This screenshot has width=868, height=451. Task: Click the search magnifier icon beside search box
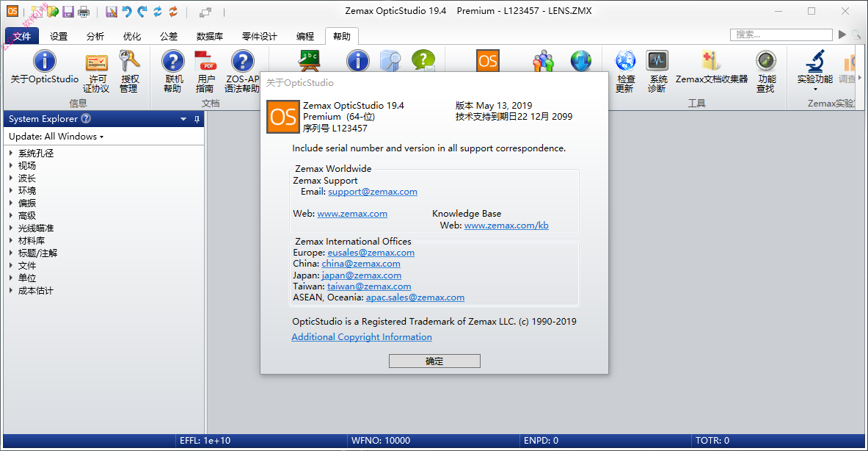tap(856, 35)
